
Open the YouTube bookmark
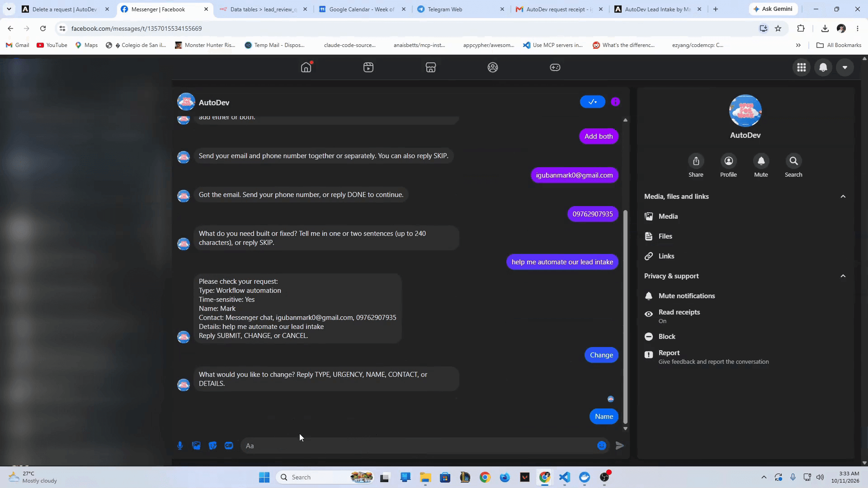pyautogui.click(x=52, y=45)
